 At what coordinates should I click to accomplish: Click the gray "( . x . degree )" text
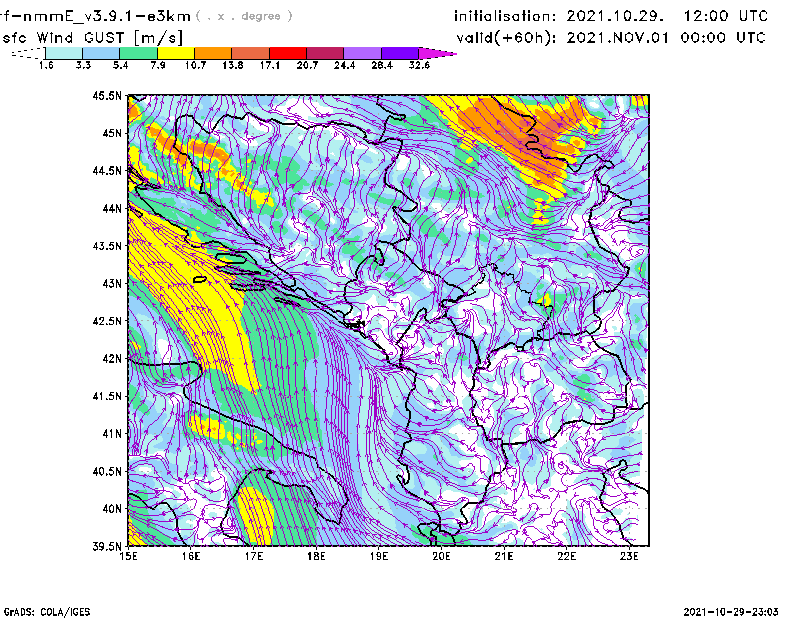point(244,16)
